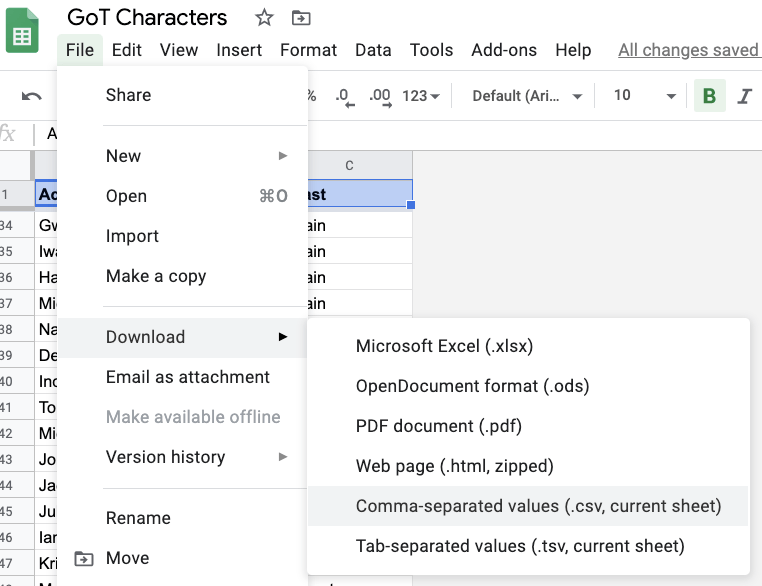
Task: Choose Email as attachment
Action: 182,377
